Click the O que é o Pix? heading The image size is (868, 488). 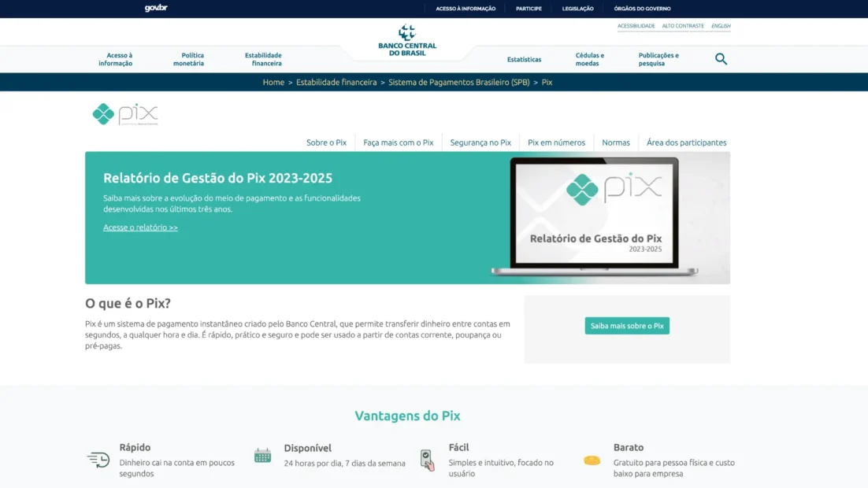click(x=128, y=303)
